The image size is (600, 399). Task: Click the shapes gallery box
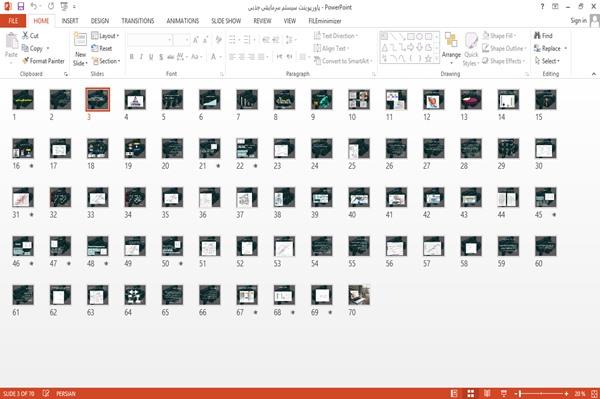409,47
